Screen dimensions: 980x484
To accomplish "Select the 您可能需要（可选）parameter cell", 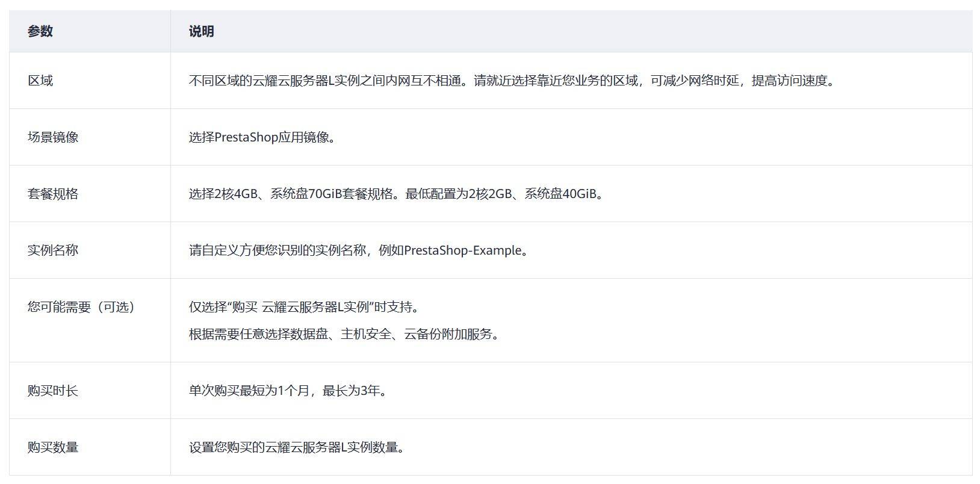I will pos(90,320).
